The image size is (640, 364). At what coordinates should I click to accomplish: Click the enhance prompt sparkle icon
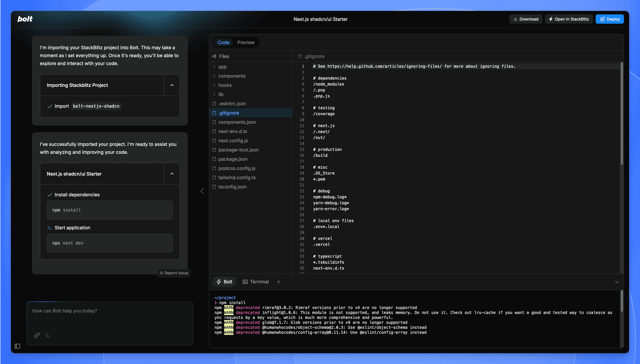(x=47, y=335)
